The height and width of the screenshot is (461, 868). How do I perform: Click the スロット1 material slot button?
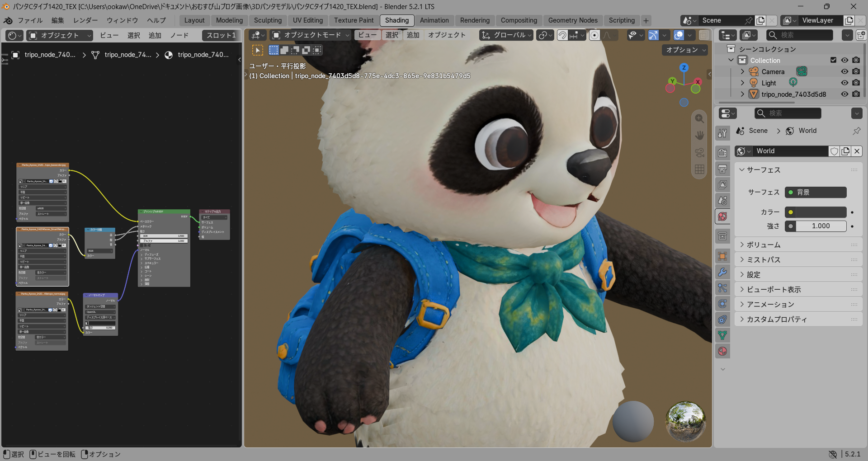point(221,35)
